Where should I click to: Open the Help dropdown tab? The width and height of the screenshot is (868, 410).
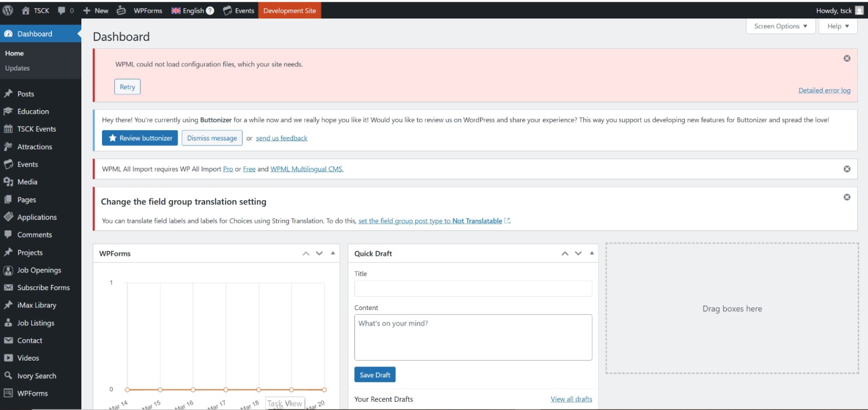(x=838, y=26)
